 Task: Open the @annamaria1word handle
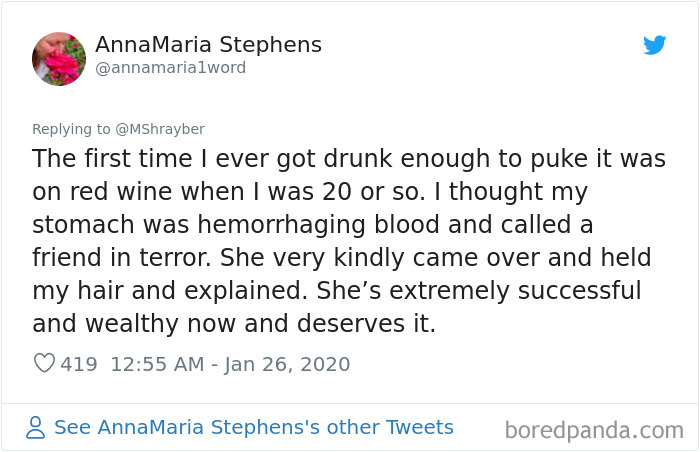[x=170, y=68]
